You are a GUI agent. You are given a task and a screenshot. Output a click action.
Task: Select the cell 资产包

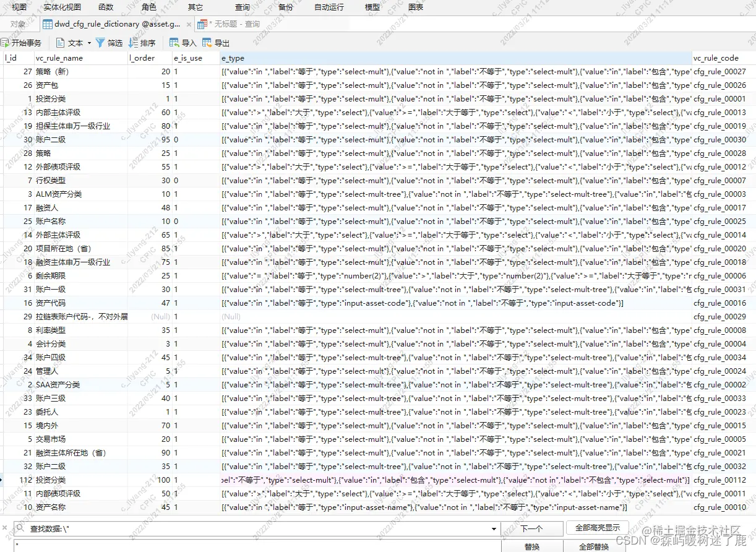point(80,85)
